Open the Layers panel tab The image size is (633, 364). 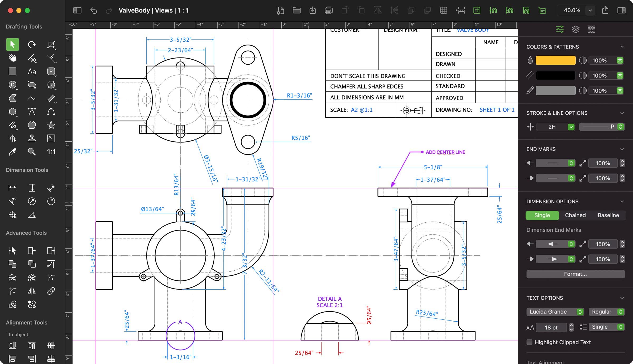(576, 29)
